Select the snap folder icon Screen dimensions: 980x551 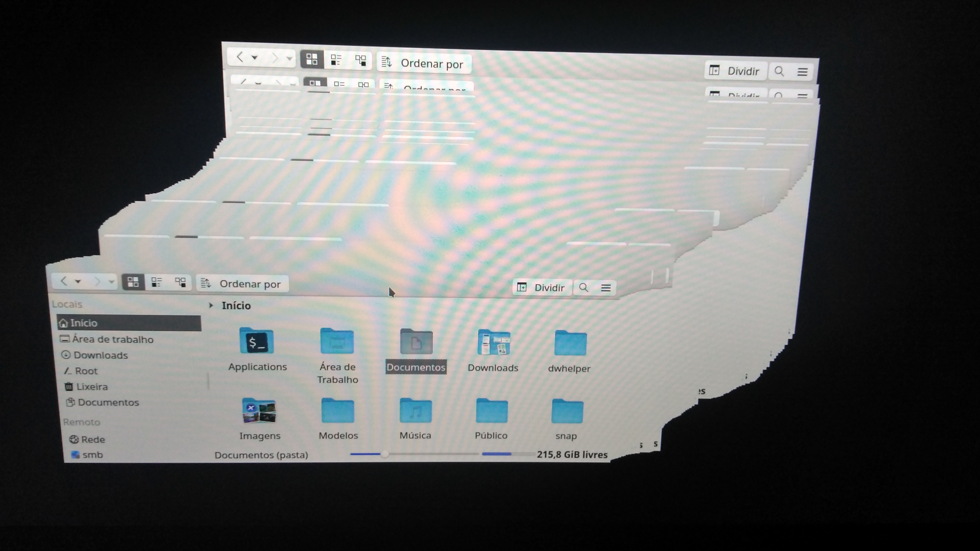tap(567, 411)
